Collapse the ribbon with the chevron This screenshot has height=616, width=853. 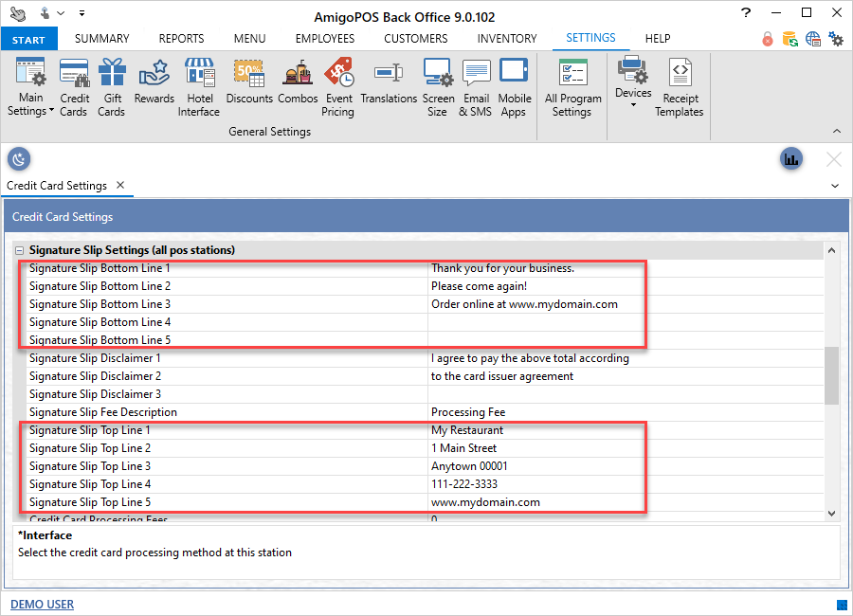click(837, 131)
